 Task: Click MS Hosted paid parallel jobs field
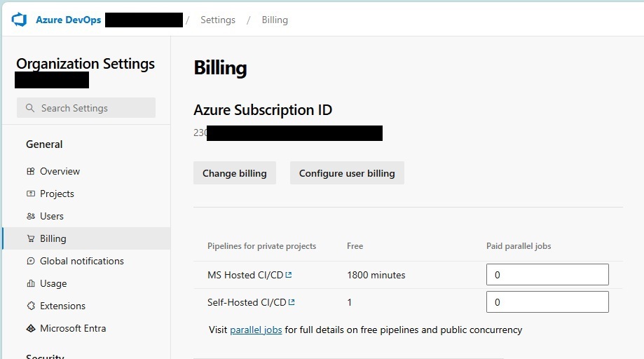coord(547,275)
